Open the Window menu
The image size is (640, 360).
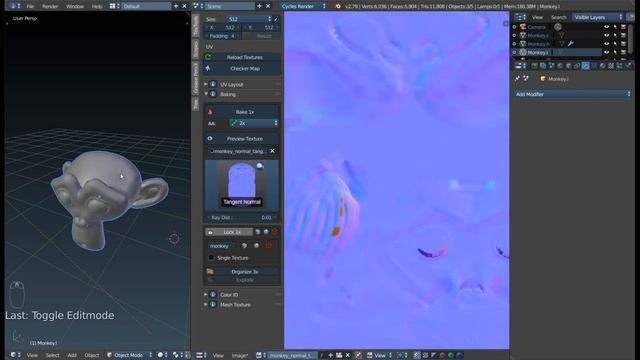[75, 6]
